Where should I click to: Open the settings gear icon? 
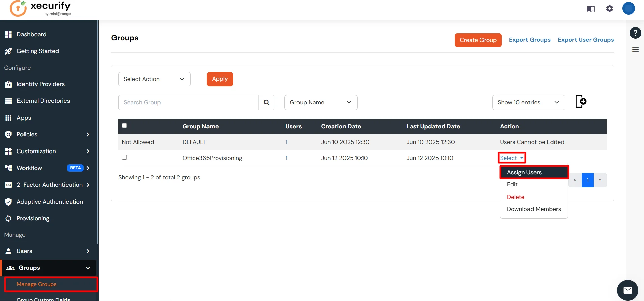pos(610,9)
